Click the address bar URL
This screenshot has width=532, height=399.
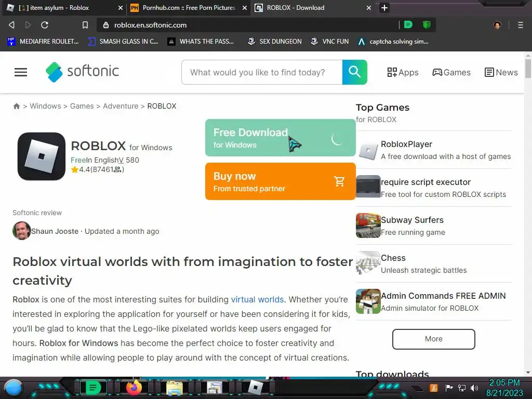(x=150, y=25)
